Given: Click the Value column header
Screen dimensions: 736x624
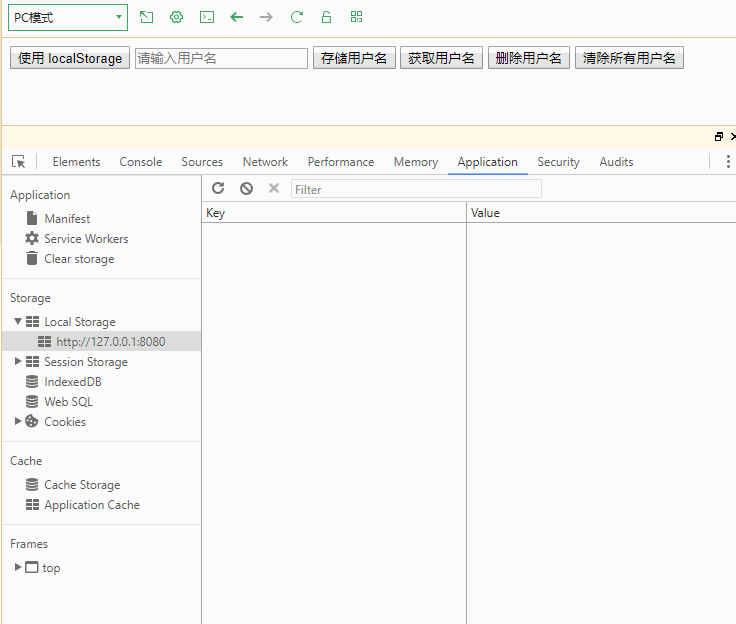Looking at the screenshot, I should coord(601,213).
